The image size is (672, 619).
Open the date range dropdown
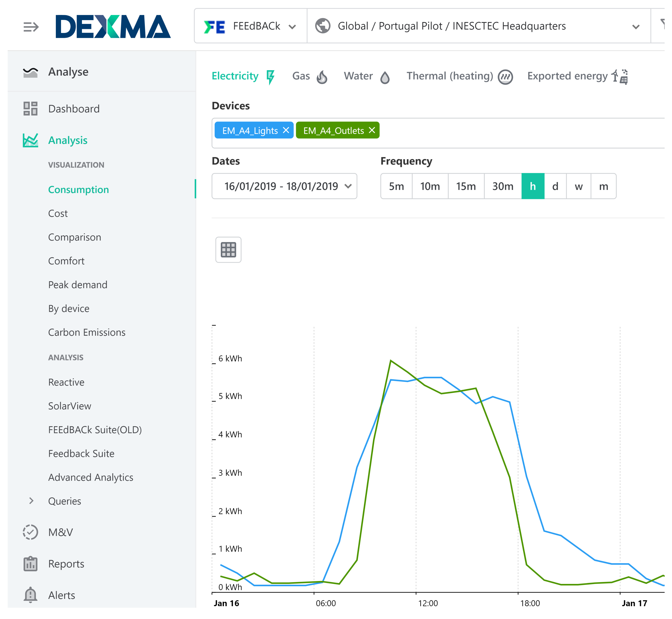(x=284, y=186)
